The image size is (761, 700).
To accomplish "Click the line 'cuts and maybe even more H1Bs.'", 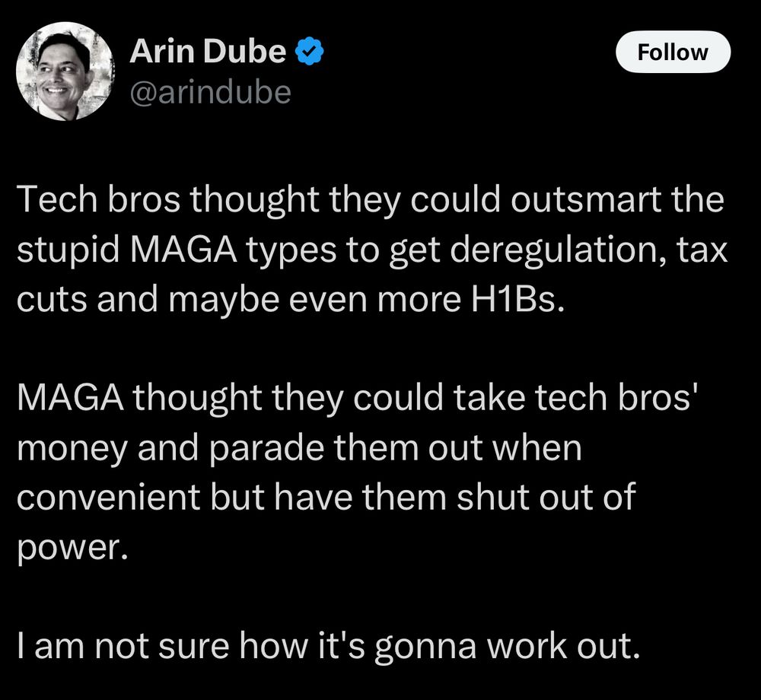I will (291, 299).
